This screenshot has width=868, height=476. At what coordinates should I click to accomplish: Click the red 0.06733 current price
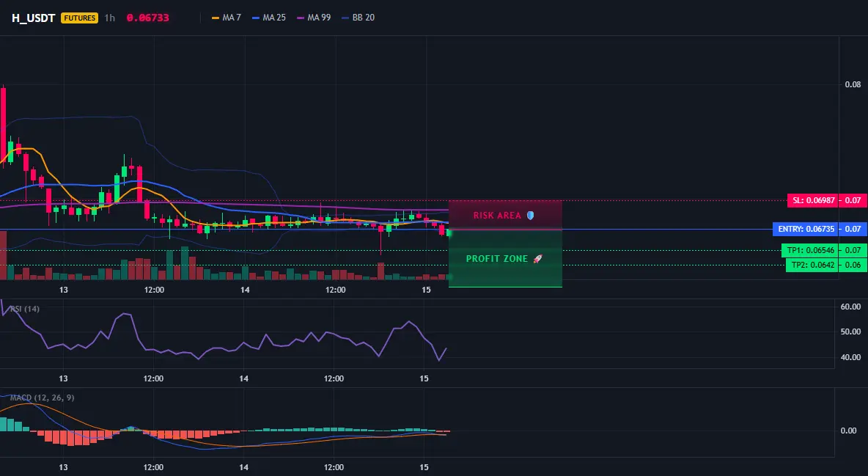pos(148,18)
